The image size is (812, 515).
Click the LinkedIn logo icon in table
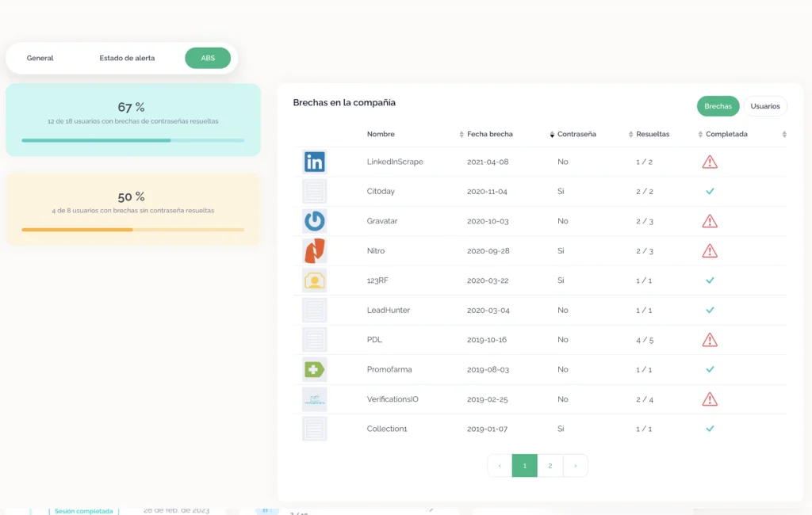[x=314, y=162]
